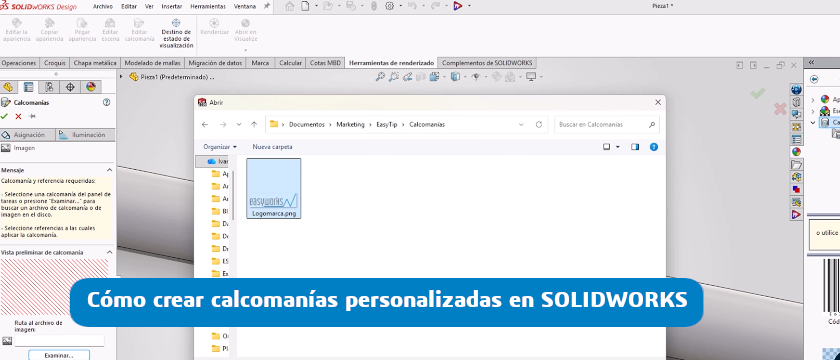840x360 pixels.
Task: Accept Calcomanías with the green checkmark
Action: click(x=4, y=116)
